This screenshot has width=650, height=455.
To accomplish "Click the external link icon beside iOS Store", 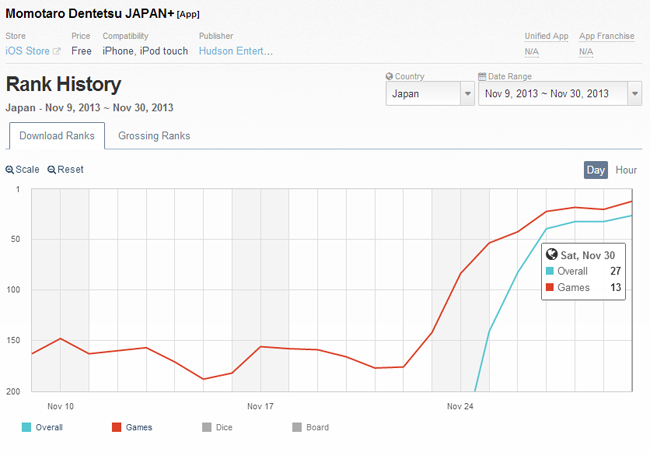I will (x=57, y=51).
